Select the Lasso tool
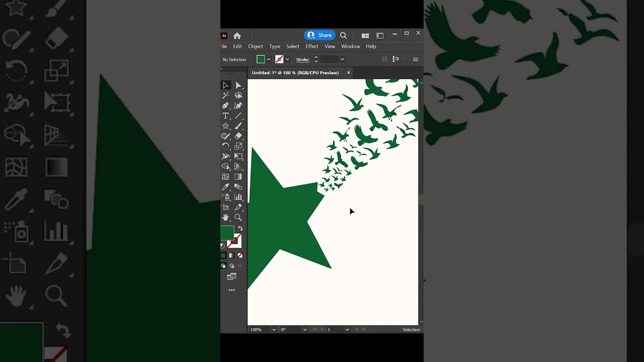Image resolution: width=644 pixels, height=362 pixels. click(x=238, y=96)
